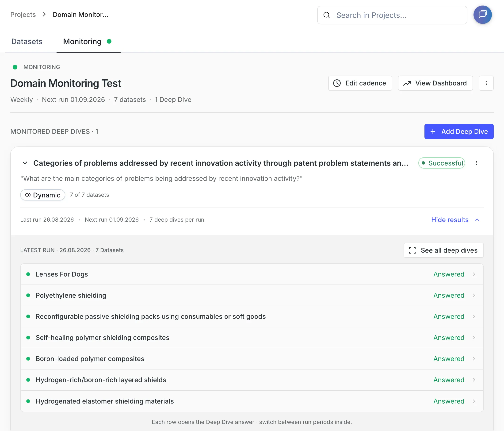The height and width of the screenshot is (431, 504).
Task: Open the Domain Monitoring Test more-options menu
Action: click(486, 83)
